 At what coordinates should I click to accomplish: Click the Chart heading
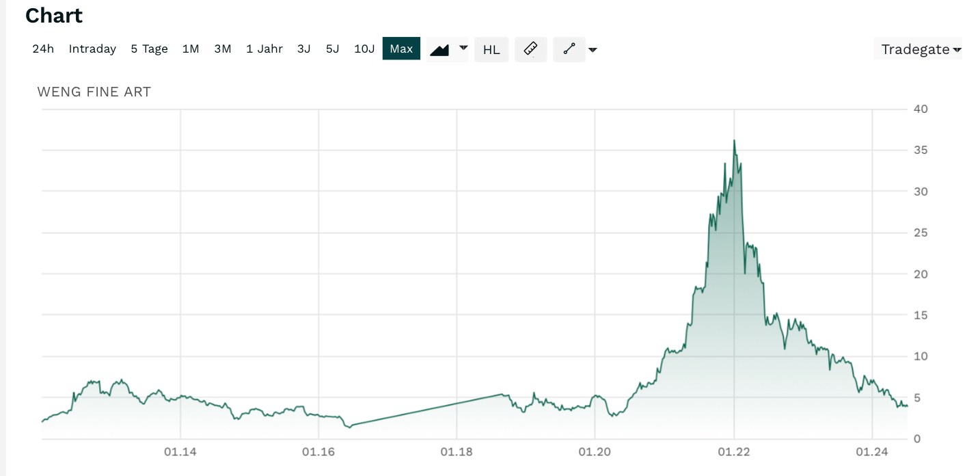[x=54, y=15]
